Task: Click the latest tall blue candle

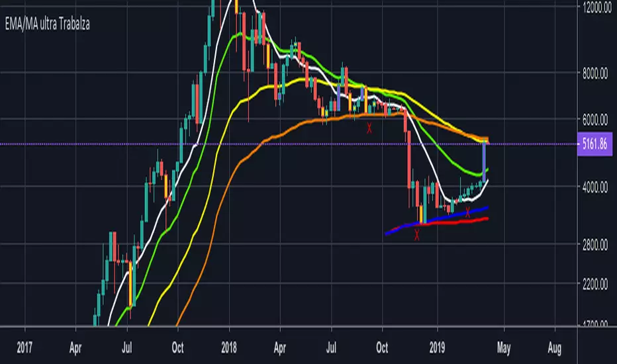Action: point(484,162)
